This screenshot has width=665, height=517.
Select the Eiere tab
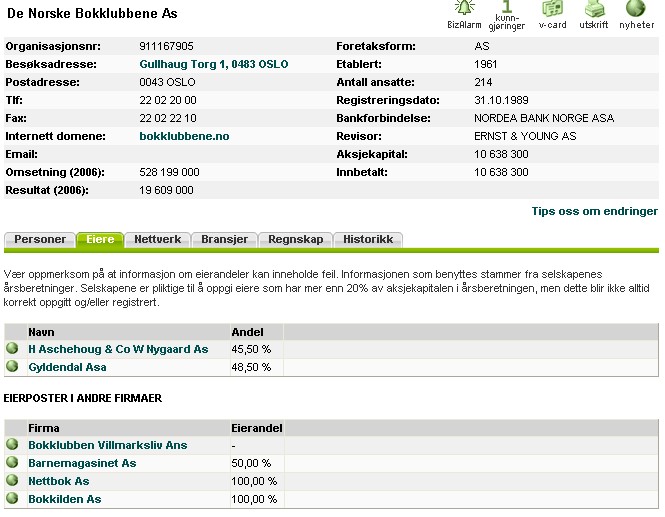100,240
